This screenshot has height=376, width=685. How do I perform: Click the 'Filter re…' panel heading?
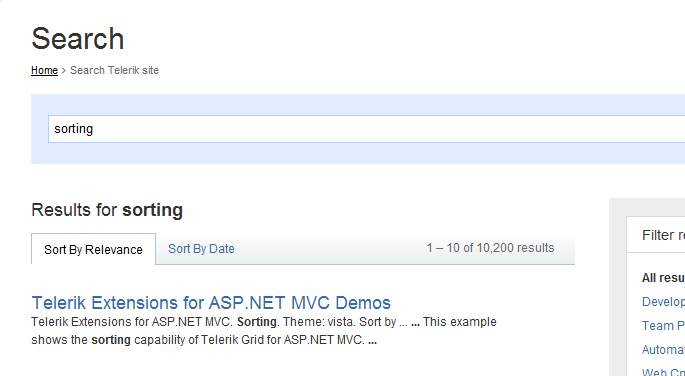point(663,235)
